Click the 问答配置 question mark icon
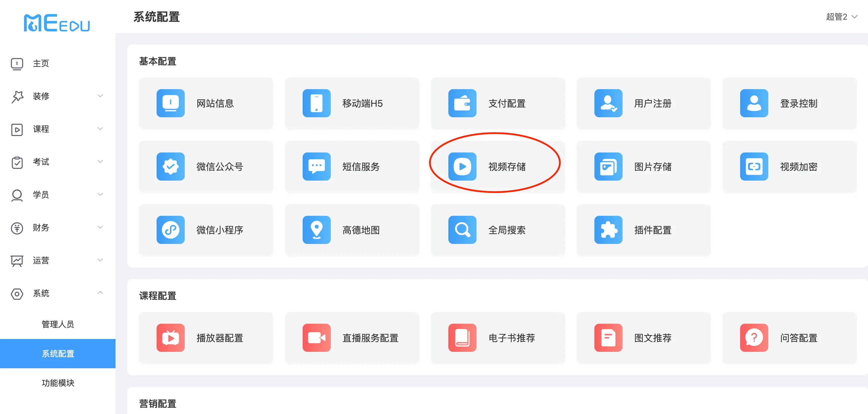Viewport: 868px width, 414px height. pos(754,337)
